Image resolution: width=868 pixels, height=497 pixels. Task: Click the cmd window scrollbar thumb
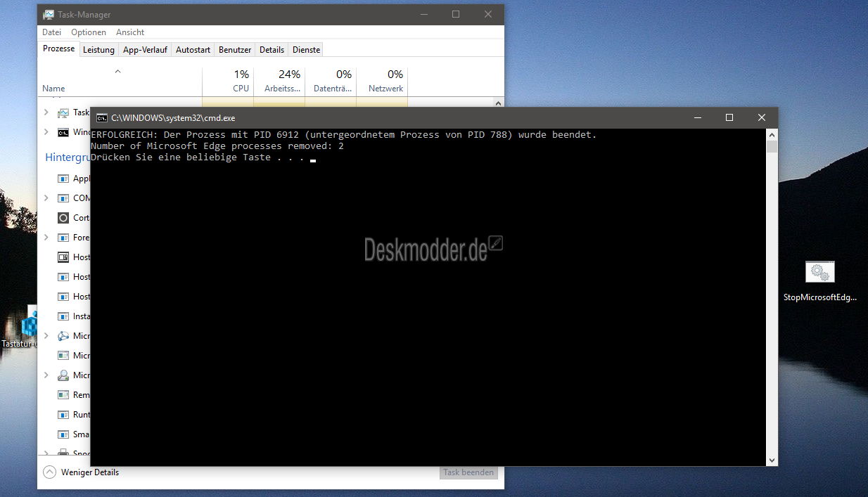[x=772, y=146]
